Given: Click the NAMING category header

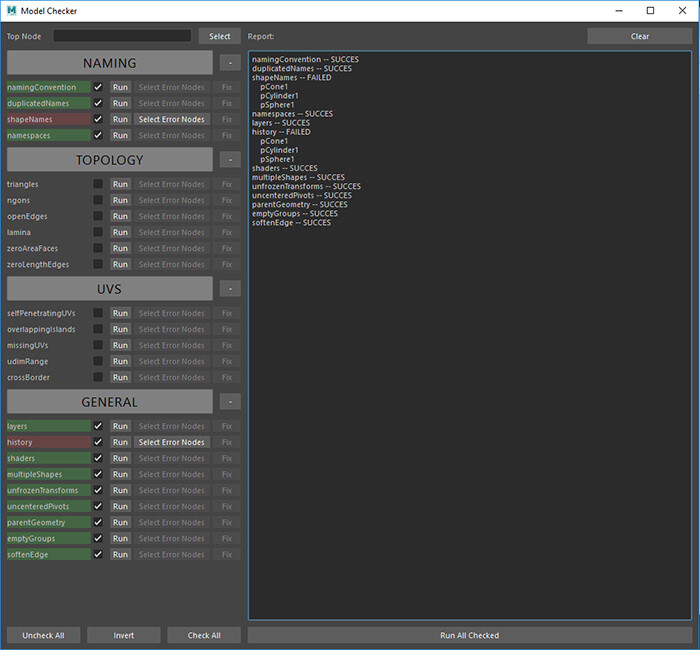Looking at the screenshot, I should pyautogui.click(x=110, y=63).
